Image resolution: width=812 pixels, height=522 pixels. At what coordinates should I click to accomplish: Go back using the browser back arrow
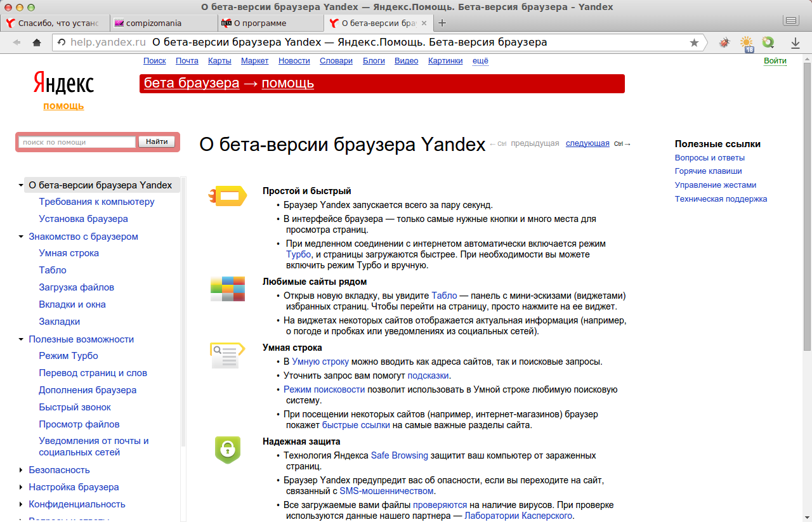click(x=16, y=42)
